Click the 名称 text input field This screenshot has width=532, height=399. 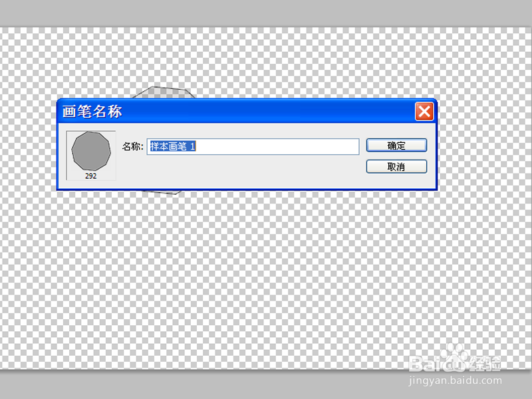coord(253,146)
